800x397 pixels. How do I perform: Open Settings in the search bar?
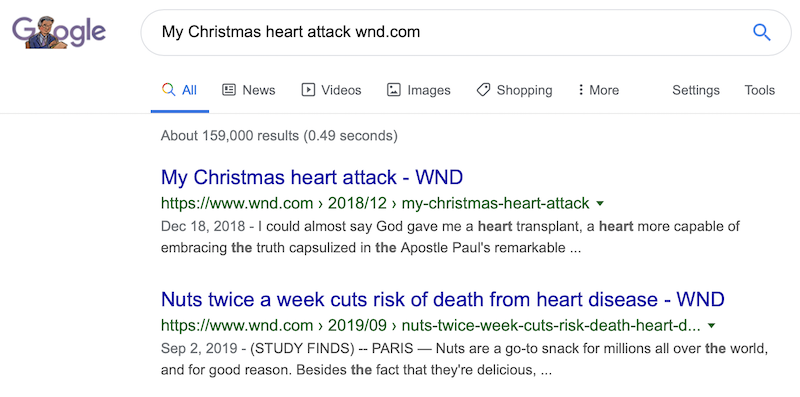(695, 90)
